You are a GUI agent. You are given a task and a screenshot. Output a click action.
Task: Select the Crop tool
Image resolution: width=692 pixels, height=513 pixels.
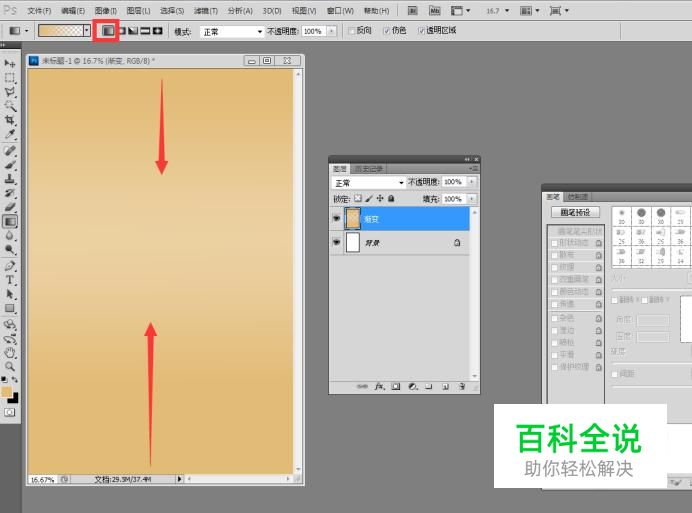(x=9, y=120)
